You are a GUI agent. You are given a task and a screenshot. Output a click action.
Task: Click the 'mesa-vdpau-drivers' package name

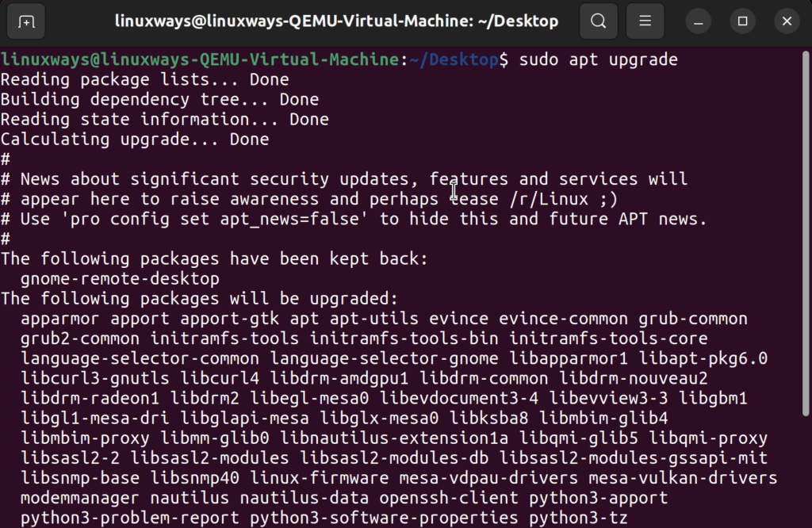tap(488, 478)
